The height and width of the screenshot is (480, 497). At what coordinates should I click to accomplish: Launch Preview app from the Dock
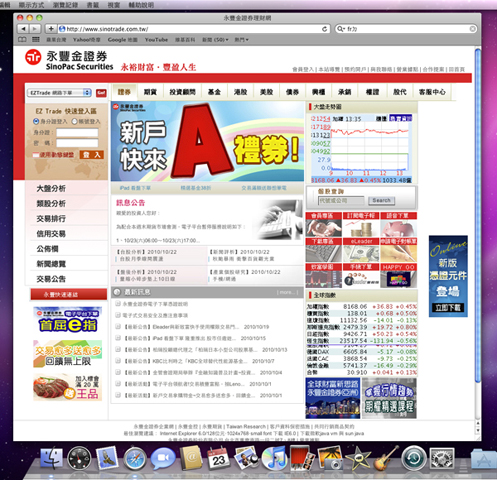[246, 458]
